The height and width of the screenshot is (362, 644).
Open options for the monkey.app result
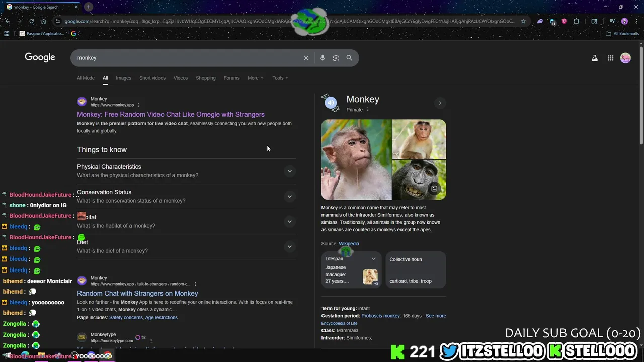pos(139,105)
